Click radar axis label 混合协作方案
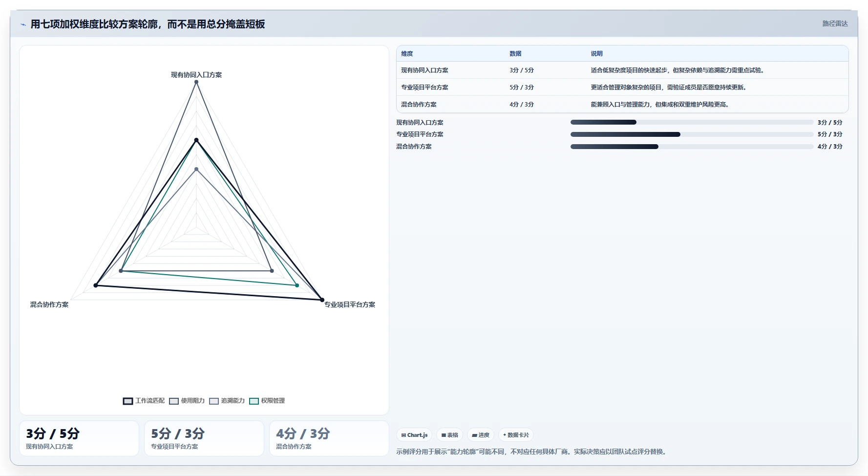The image size is (868, 476). tap(49, 304)
